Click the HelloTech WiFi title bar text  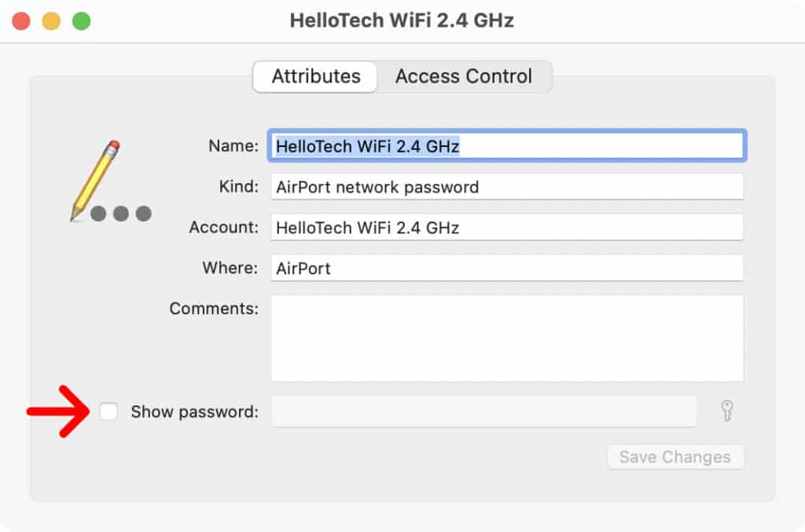point(402,20)
